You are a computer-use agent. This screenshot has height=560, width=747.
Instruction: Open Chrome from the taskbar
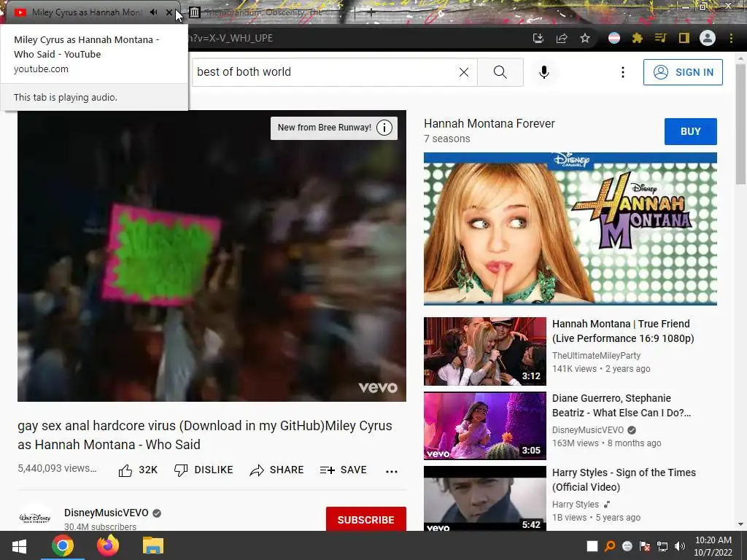(x=63, y=545)
